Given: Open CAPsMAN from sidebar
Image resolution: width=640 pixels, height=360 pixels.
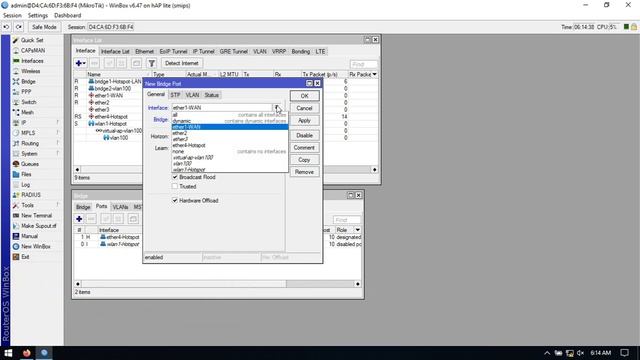Looking at the screenshot, I should tap(33, 51).
